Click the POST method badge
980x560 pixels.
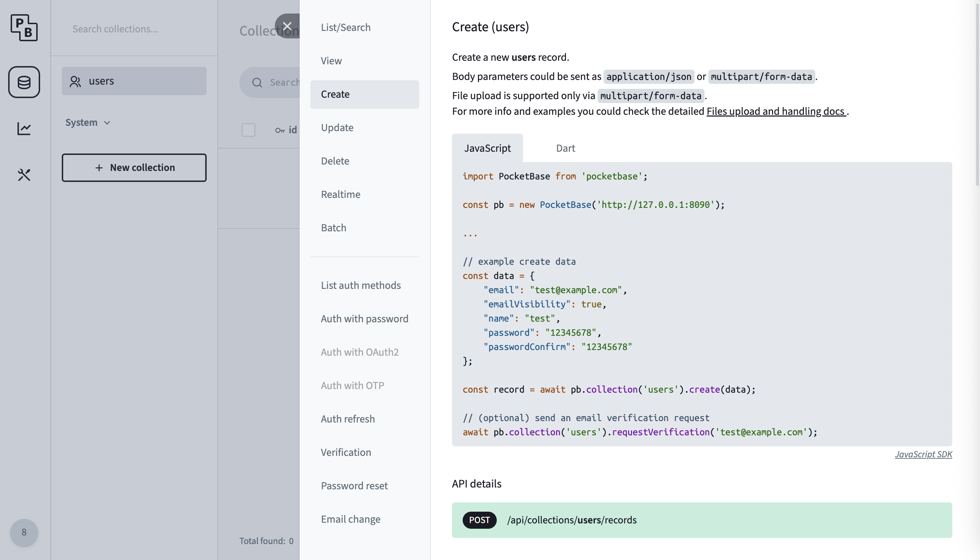479,521
